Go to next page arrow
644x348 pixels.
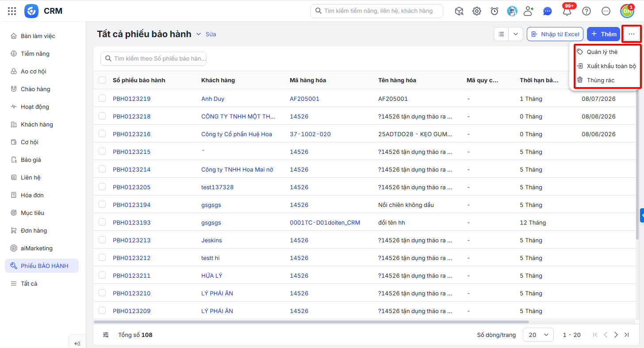(x=616, y=335)
